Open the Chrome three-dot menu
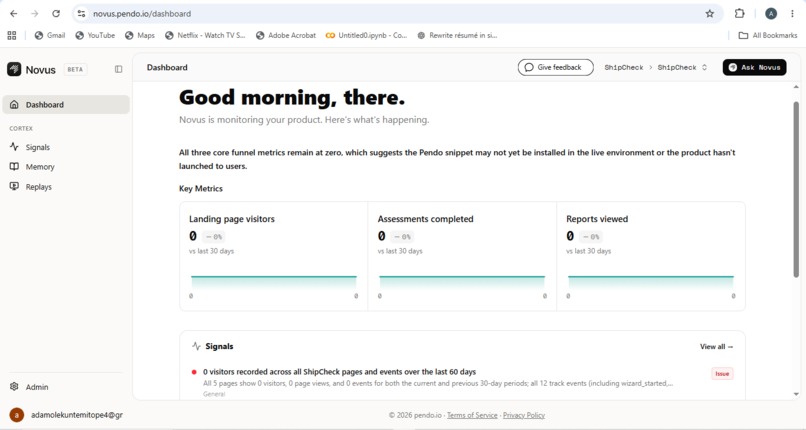The height and width of the screenshot is (430, 806). [792, 14]
